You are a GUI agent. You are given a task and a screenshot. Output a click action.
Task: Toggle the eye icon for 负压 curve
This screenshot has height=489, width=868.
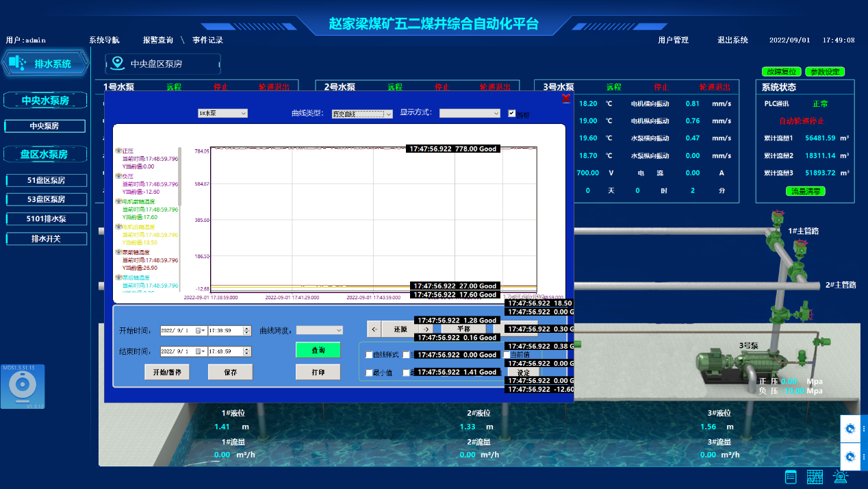click(x=118, y=176)
